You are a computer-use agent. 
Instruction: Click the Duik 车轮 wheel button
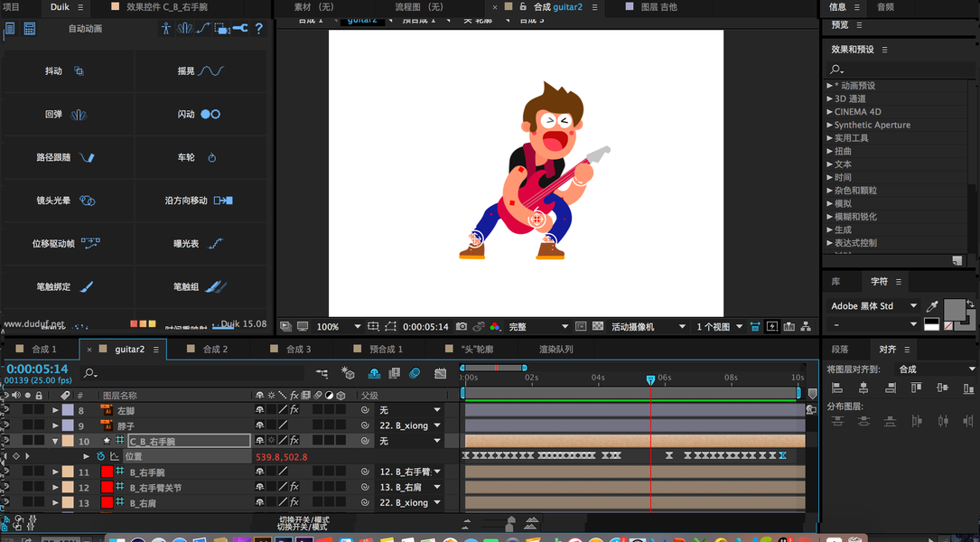tap(201, 157)
